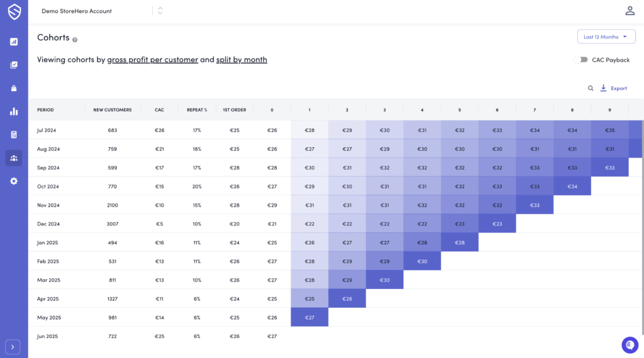
Task: Click the help icon next to Cohorts
Action: 75,40
